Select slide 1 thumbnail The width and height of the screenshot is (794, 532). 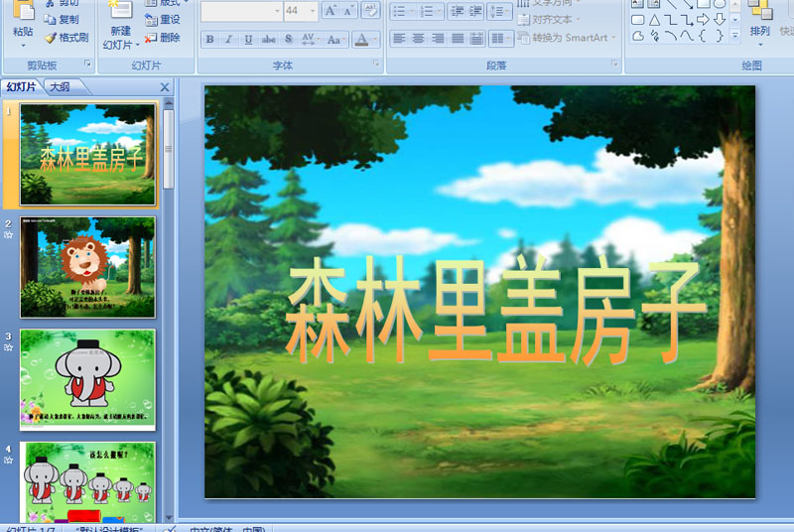pyautogui.click(x=87, y=155)
